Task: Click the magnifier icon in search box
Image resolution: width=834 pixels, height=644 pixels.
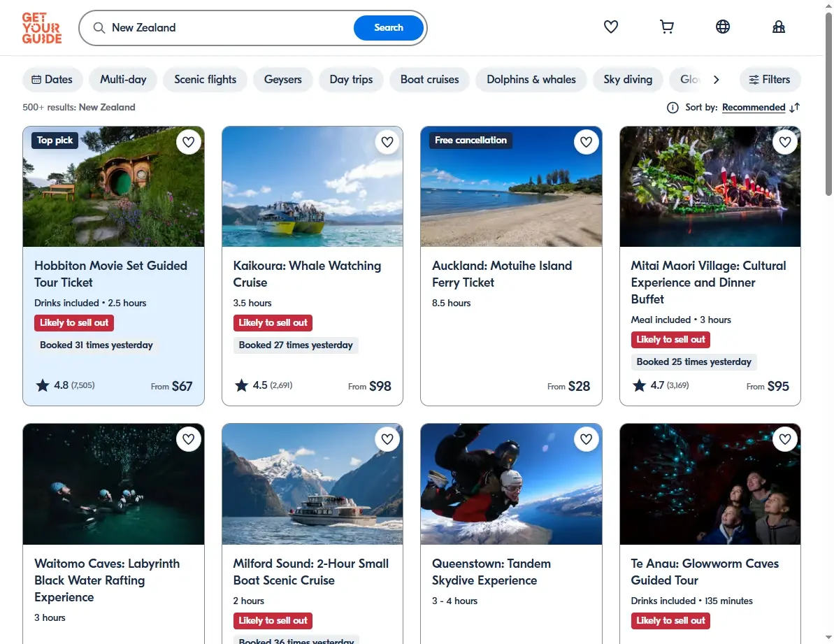Action: 99,28
